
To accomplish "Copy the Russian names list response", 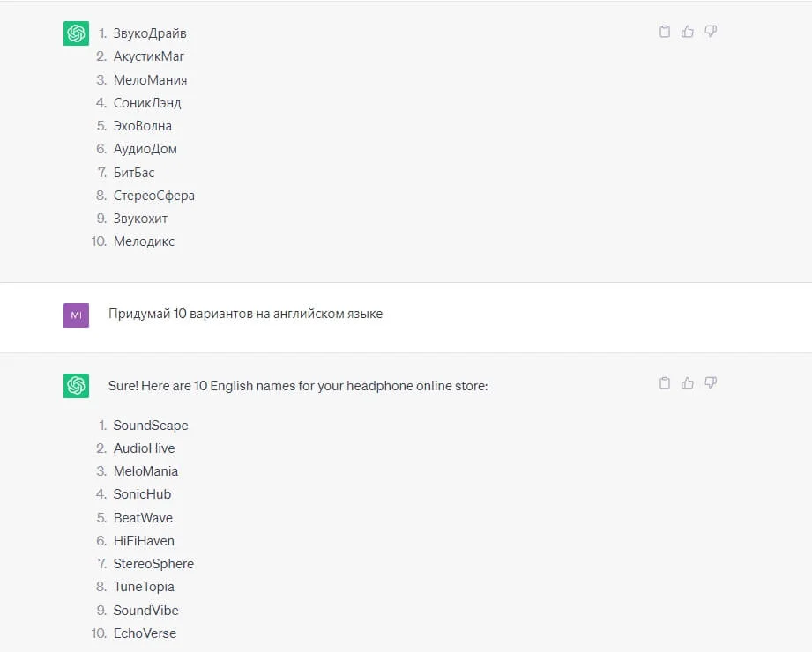I will click(665, 32).
